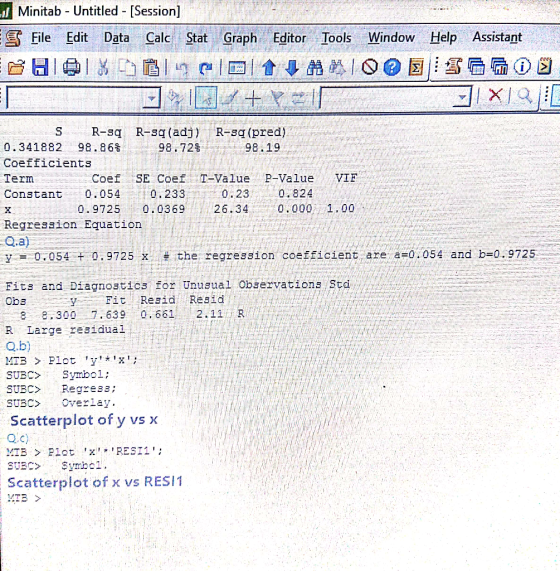
Task: Save the project using the floppy icon
Action: point(40,67)
